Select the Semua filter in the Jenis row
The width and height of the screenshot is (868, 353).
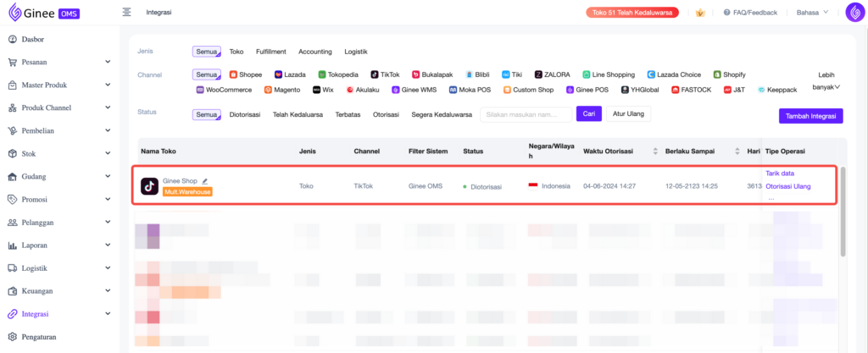[x=207, y=52]
